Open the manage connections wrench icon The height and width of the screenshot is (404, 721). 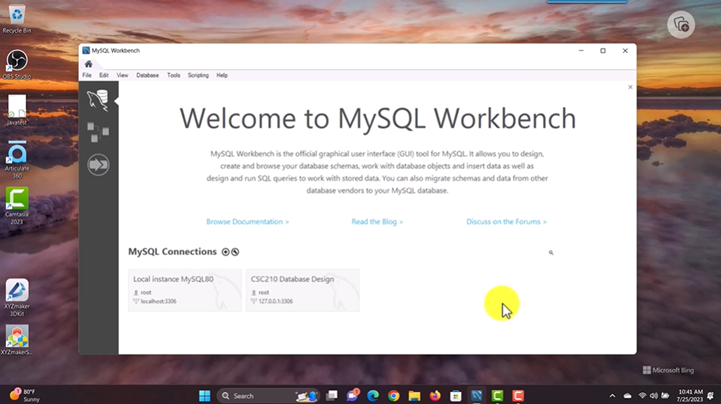click(235, 252)
